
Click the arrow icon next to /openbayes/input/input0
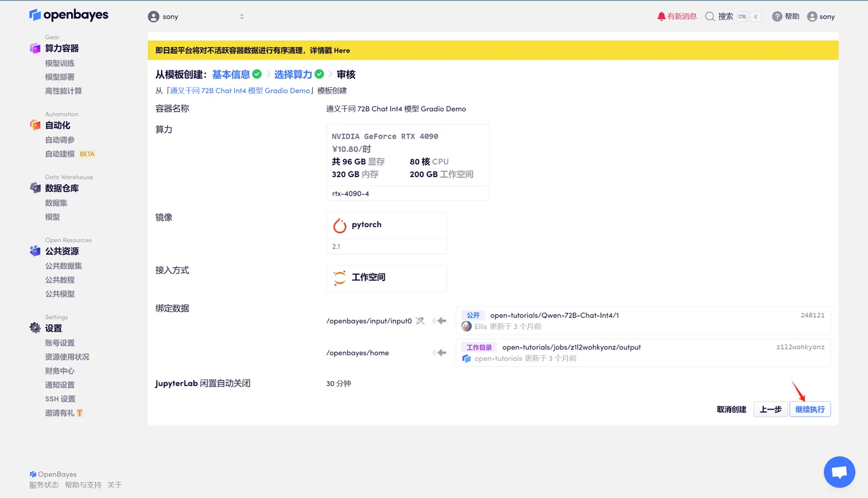pyautogui.click(x=439, y=321)
